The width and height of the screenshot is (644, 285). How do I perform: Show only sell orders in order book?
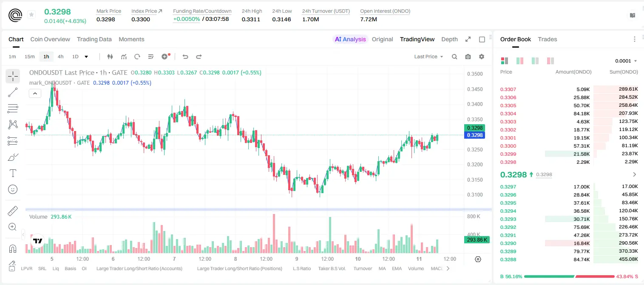pyautogui.click(x=550, y=61)
